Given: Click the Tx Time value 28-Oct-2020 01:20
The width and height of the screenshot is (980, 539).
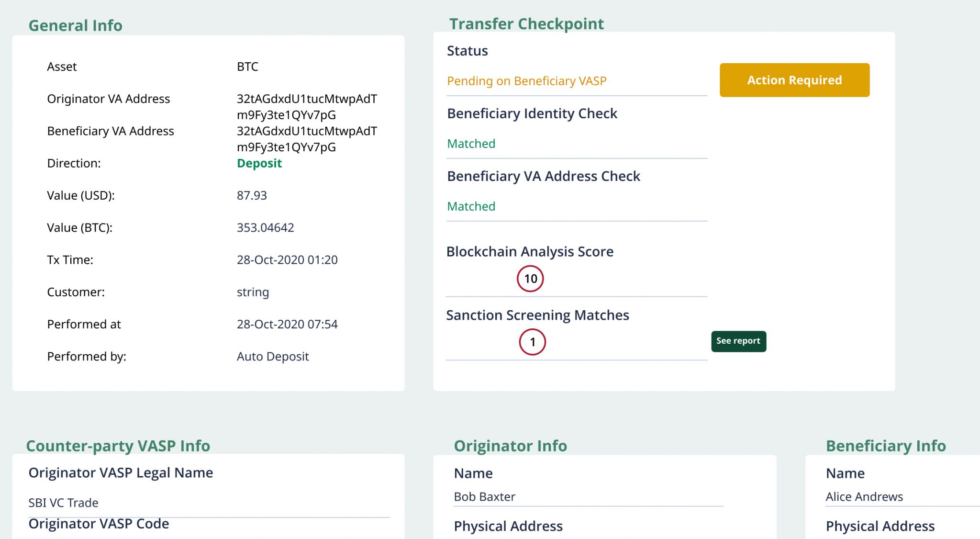Looking at the screenshot, I should [287, 259].
